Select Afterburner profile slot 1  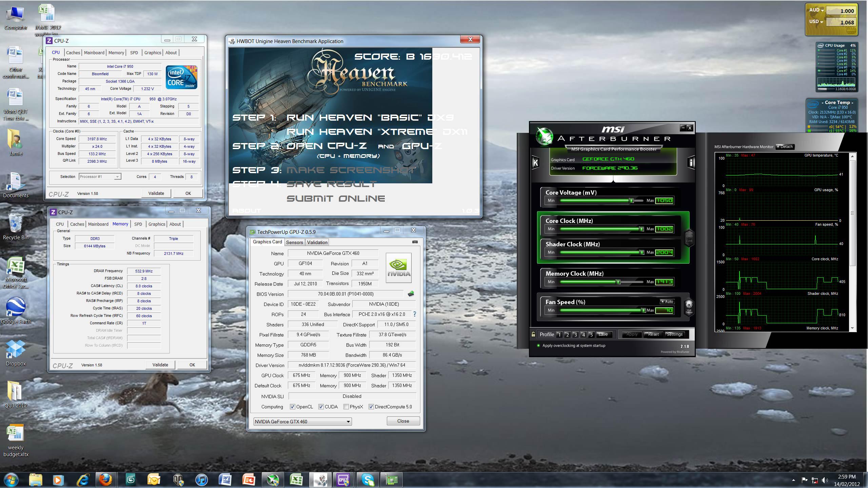[x=559, y=334]
